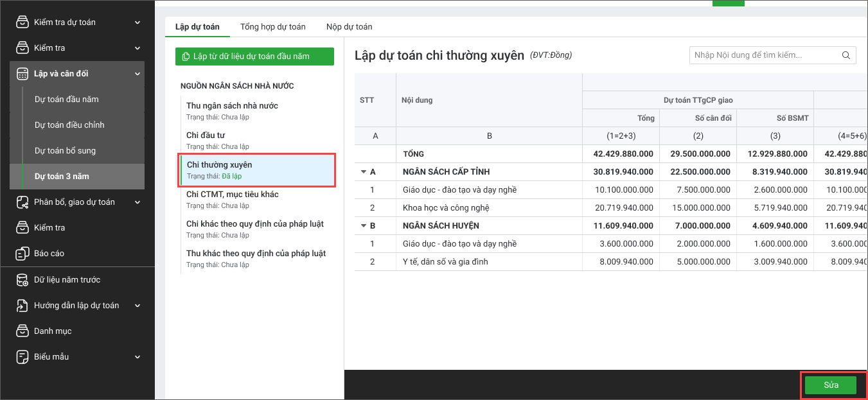This screenshot has height=400, width=868.
Task: Open Dự toán điều chỉnh submenu item
Action: pos(69,125)
